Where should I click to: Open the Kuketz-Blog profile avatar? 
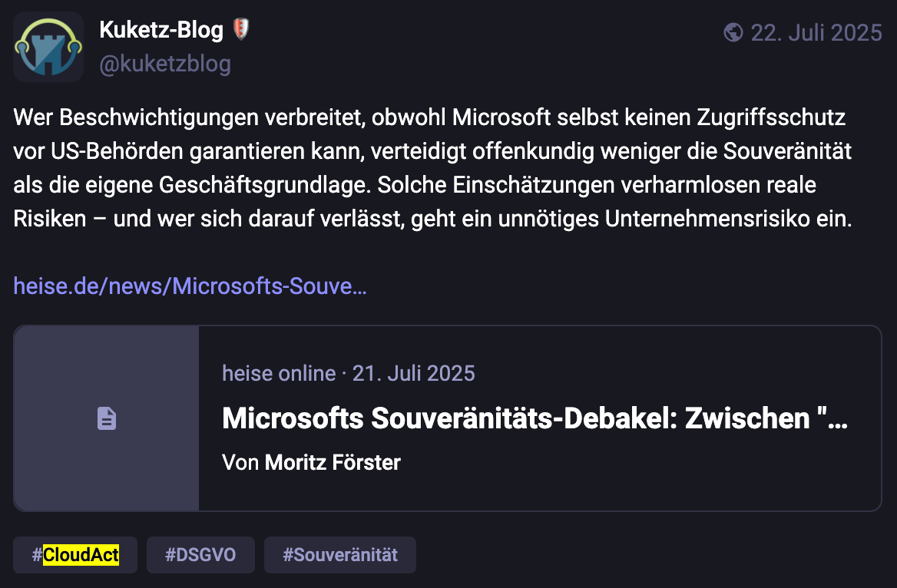[x=48, y=47]
